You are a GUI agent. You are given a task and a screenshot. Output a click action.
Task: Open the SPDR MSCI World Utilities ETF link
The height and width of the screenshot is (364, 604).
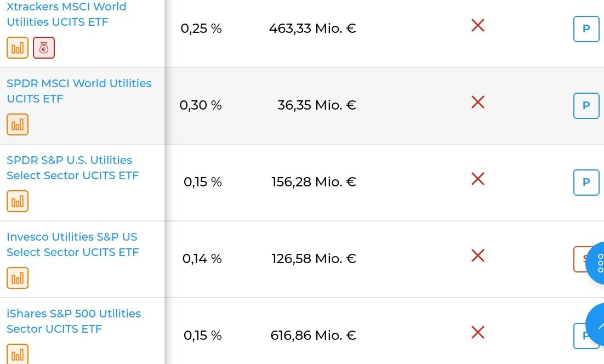coord(78,91)
